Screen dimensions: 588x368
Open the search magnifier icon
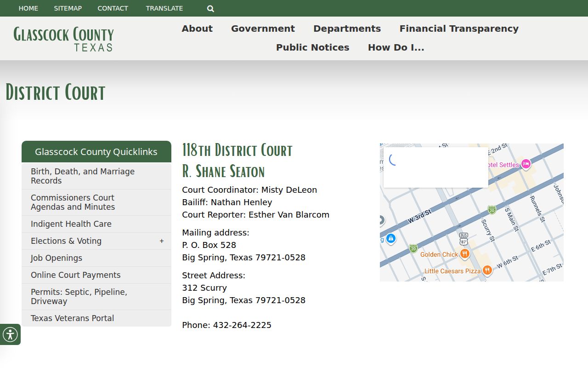tap(210, 8)
